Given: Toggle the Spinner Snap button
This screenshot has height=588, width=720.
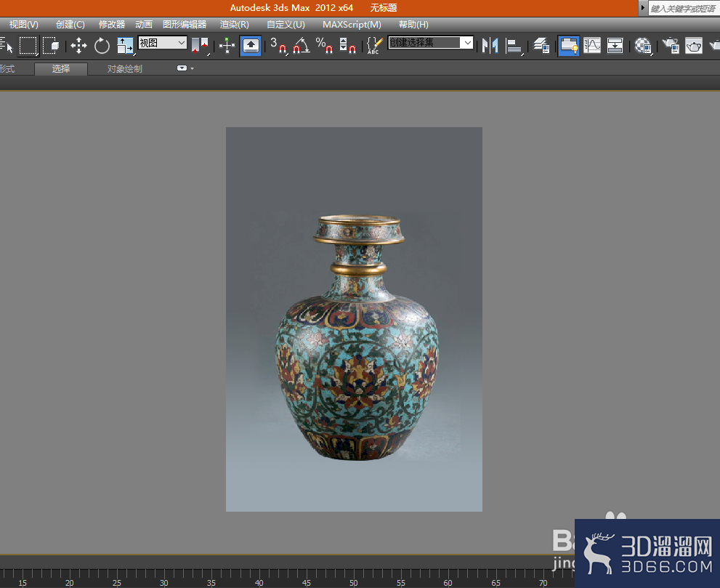Looking at the screenshot, I should 347,46.
